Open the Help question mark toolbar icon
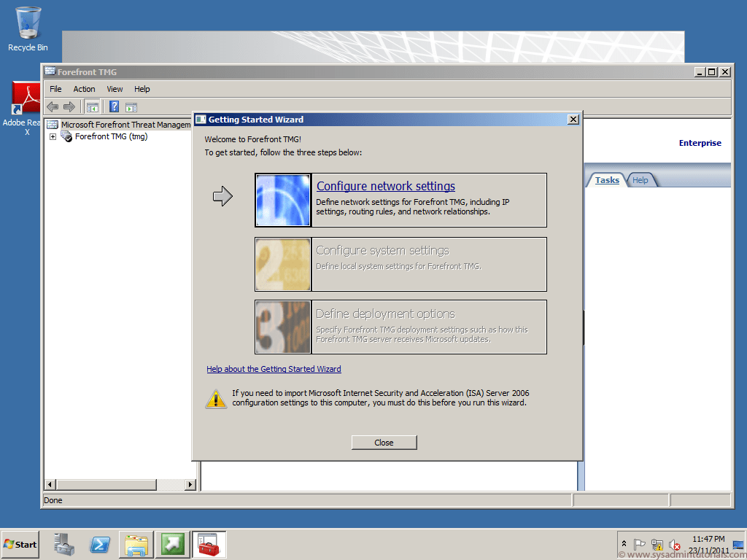The height and width of the screenshot is (560, 747). 114,106
